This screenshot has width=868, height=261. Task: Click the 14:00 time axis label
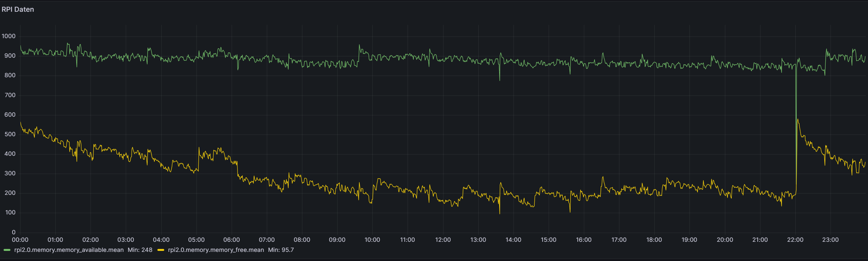513,240
